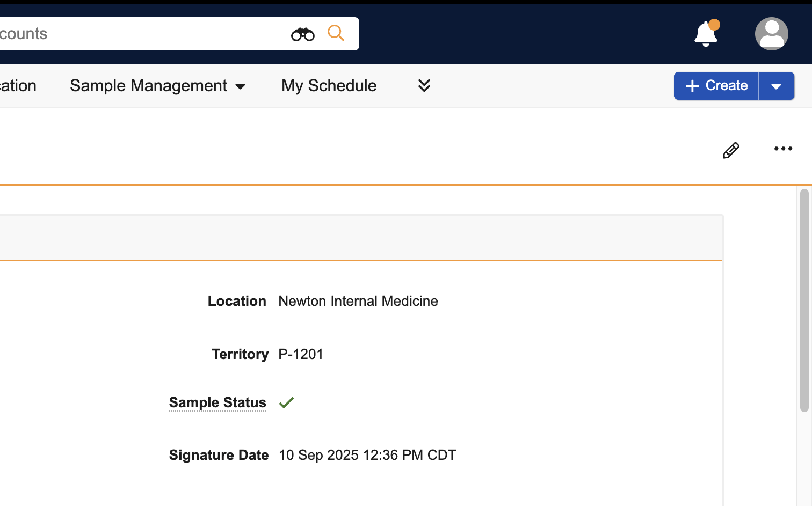Open advanced search binoculars icon
Image resolution: width=812 pixels, height=506 pixels.
(303, 34)
